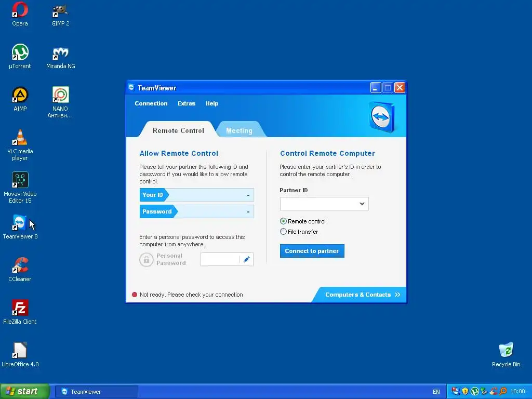Click the 10:00 taskbar clock
Viewport: 532px width, 399px height.
518,391
